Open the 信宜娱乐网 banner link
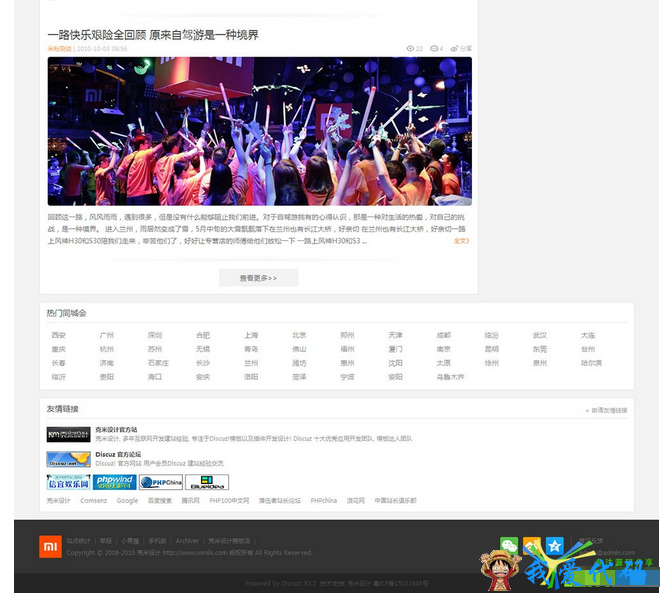Screen dimensions: 664x596 coord(69,482)
